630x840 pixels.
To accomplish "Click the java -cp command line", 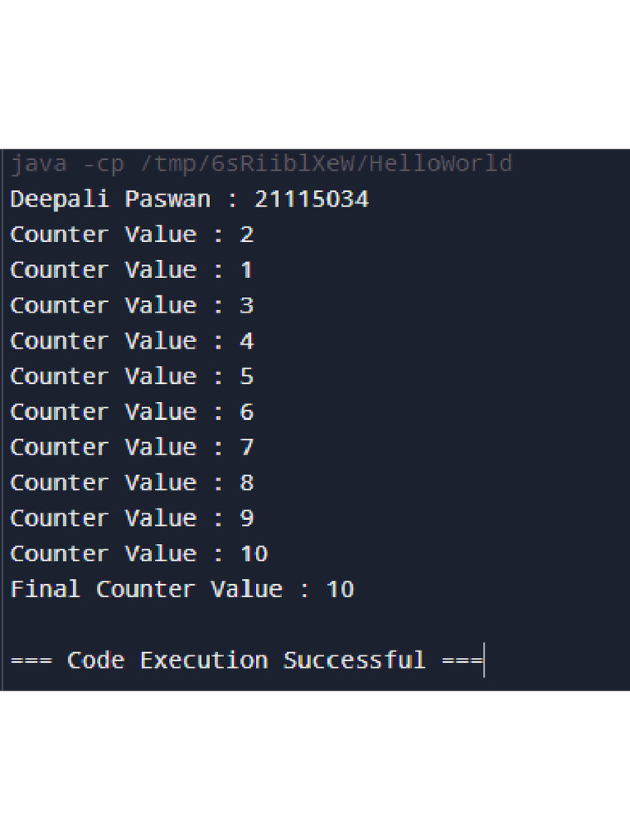I will coord(261,164).
